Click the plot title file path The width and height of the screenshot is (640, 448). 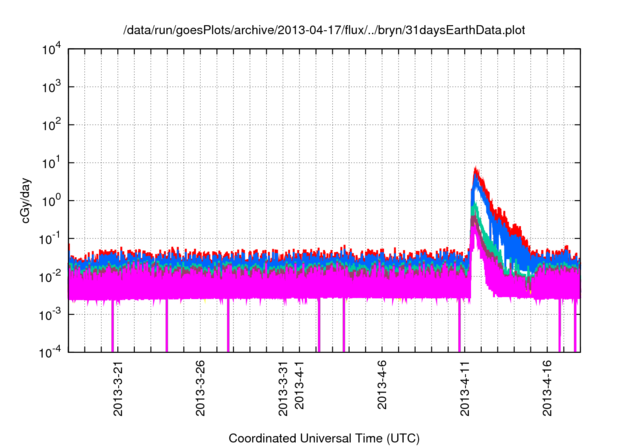pos(324,30)
